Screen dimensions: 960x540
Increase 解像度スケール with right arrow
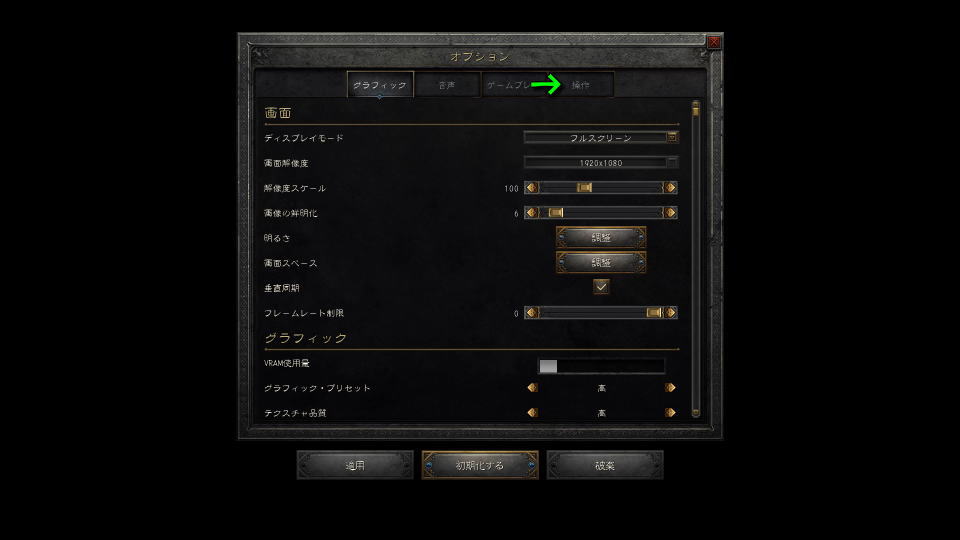(670, 188)
